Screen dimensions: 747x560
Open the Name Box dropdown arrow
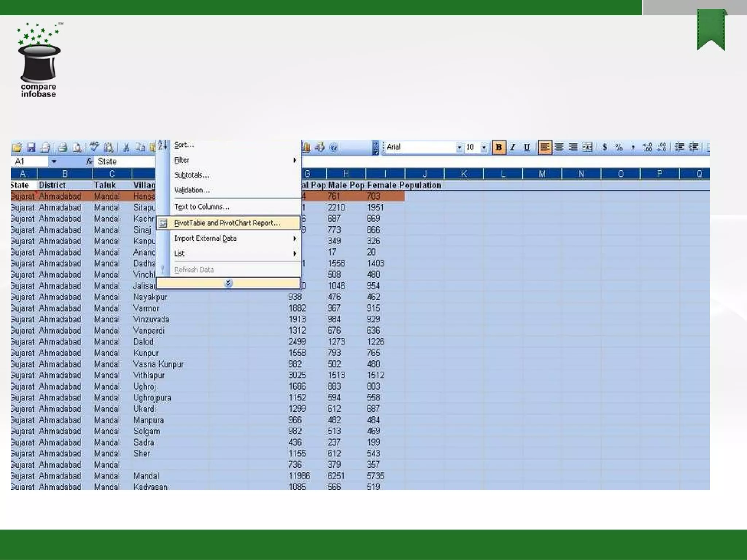pos(54,162)
